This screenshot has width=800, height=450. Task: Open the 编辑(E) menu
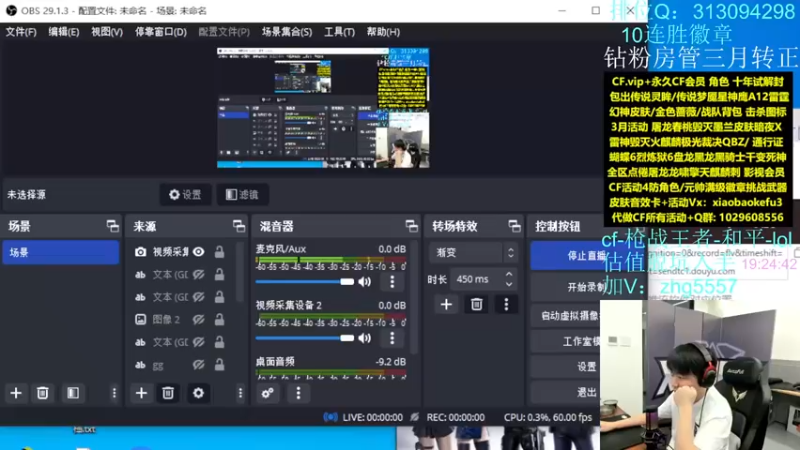point(64,32)
